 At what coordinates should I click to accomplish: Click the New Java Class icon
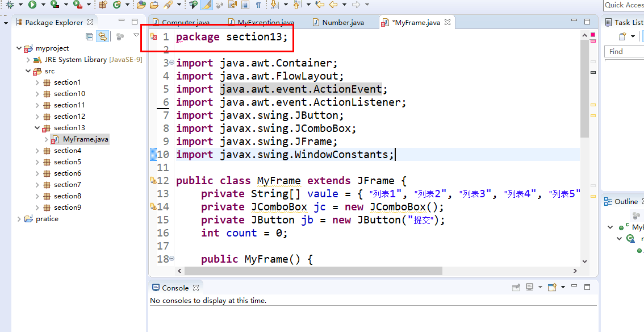click(x=117, y=5)
